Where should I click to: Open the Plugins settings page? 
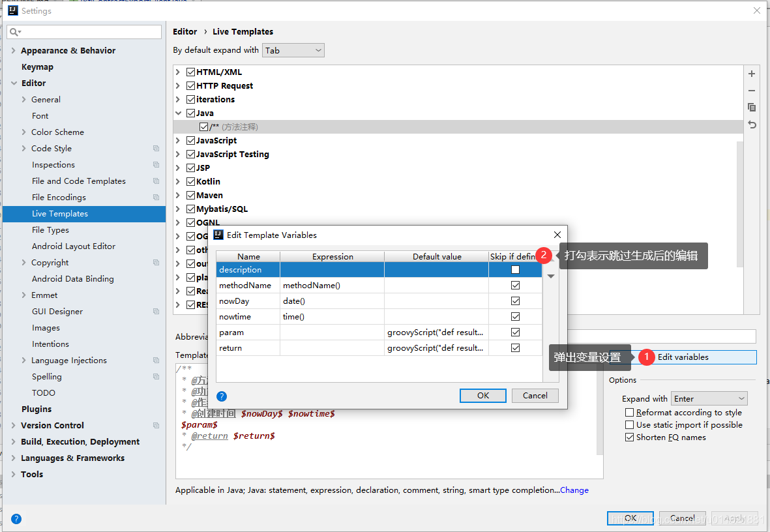pos(37,409)
